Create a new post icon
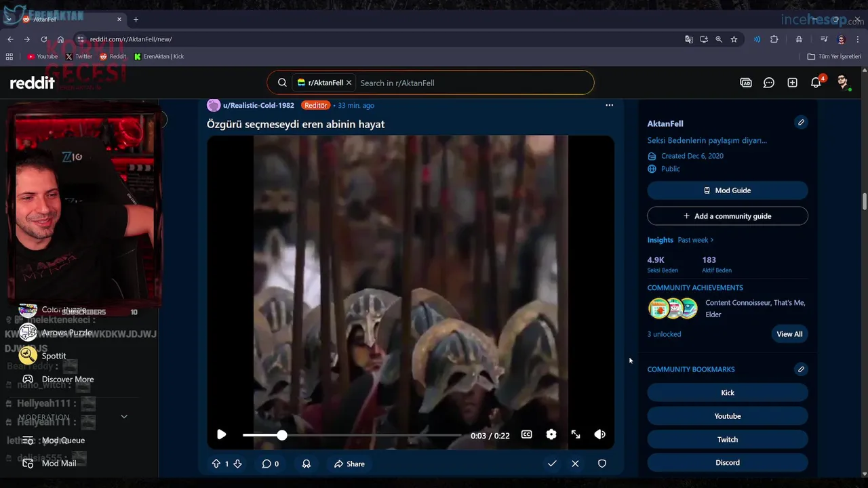Screen dimensions: 868x488 (792, 83)
